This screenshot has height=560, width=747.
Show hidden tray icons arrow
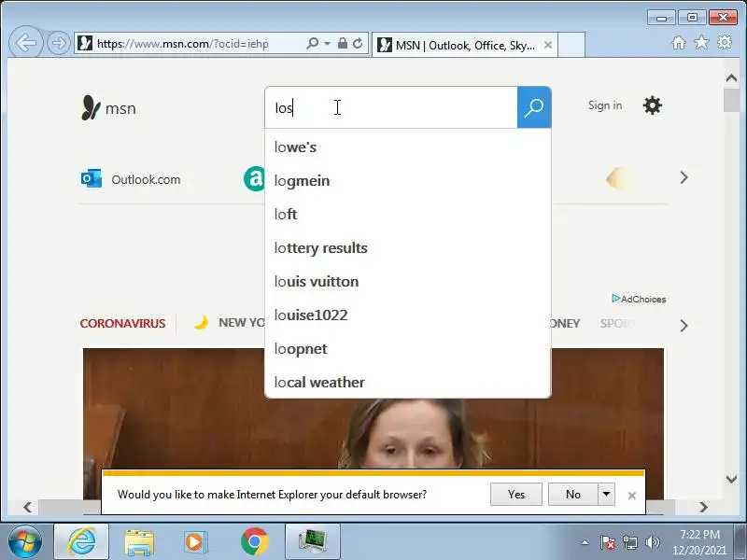(x=585, y=542)
